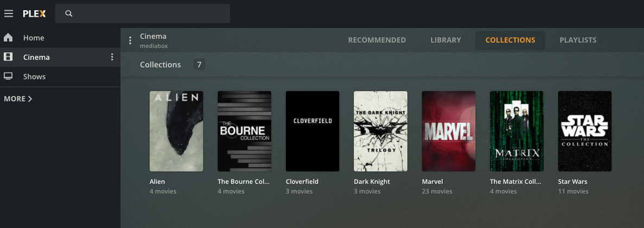Click the Plex logo
Viewport: 644px width, 228px height.
click(x=35, y=14)
